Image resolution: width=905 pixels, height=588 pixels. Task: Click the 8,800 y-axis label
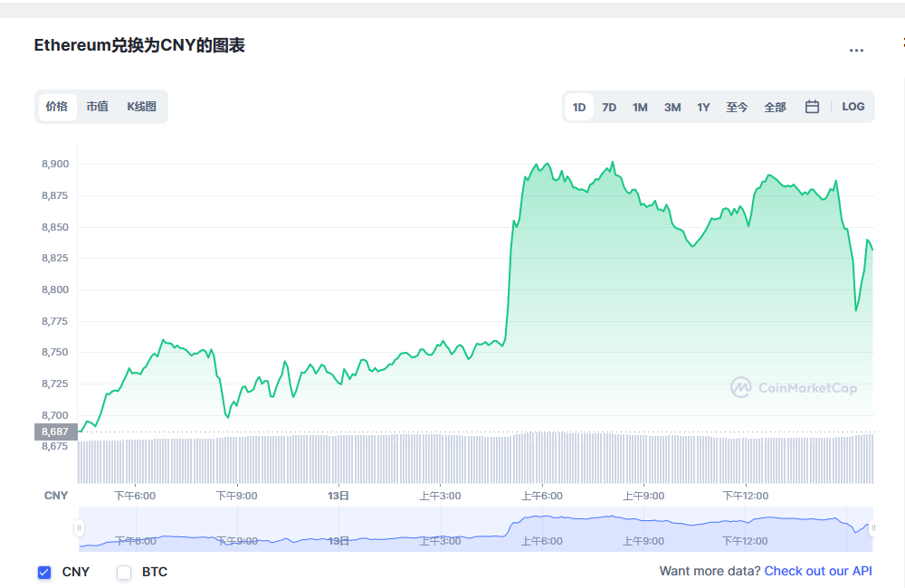55,289
